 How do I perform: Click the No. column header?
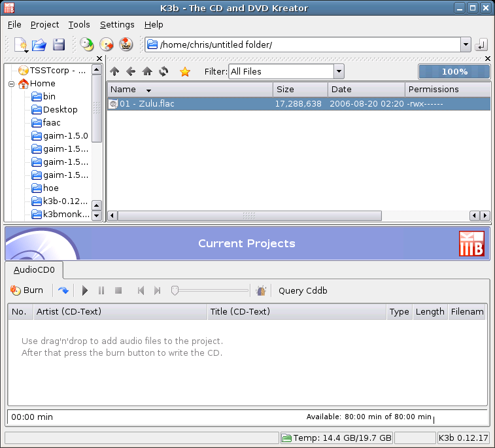tap(20, 311)
